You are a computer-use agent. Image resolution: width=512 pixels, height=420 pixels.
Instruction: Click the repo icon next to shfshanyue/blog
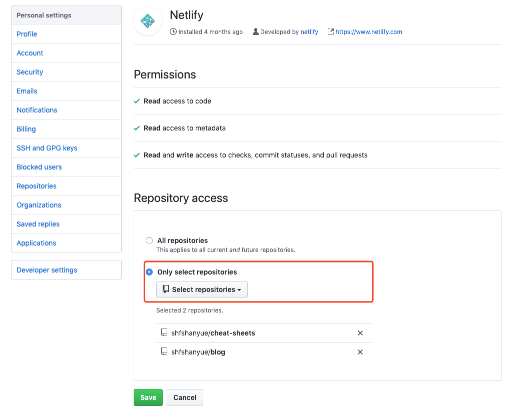click(164, 351)
